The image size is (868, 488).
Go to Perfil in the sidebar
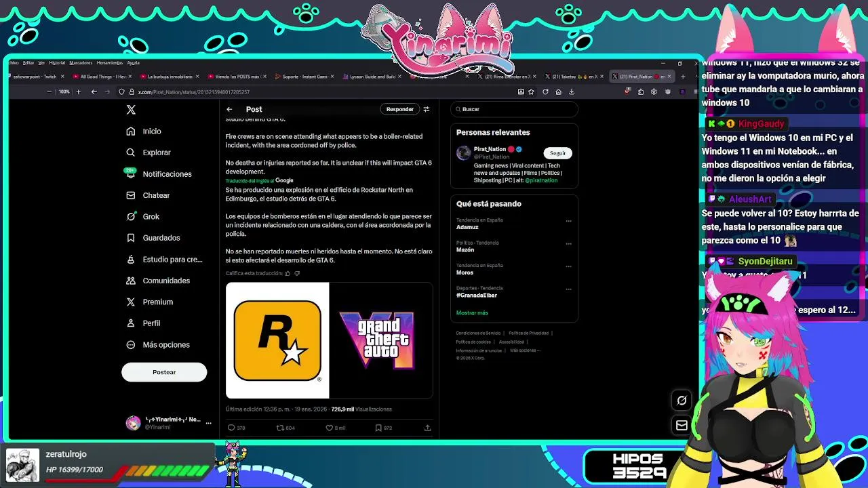pyautogui.click(x=143, y=323)
